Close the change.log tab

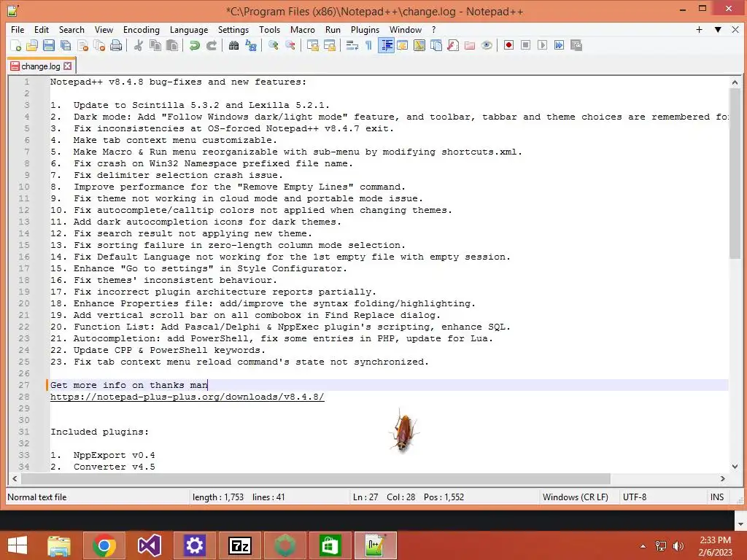[68, 66]
